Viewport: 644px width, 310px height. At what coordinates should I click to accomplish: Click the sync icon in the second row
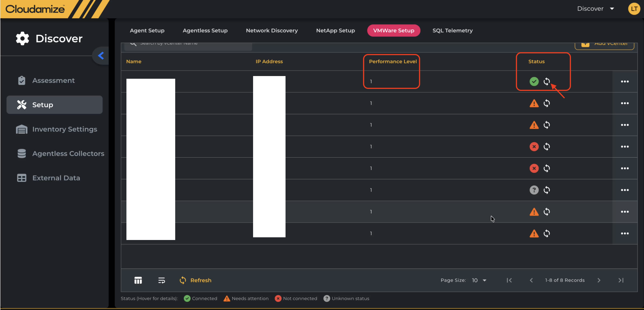[546, 103]
